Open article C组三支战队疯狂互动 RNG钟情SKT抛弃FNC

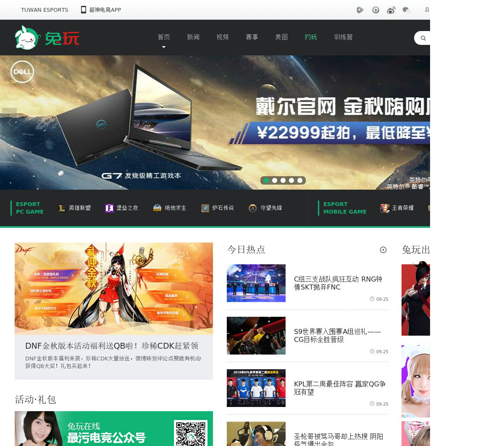(x=338, y=283)
